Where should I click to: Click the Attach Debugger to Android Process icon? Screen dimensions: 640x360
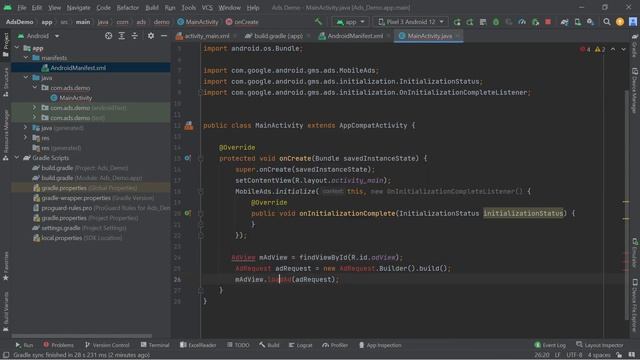(535, 22)
